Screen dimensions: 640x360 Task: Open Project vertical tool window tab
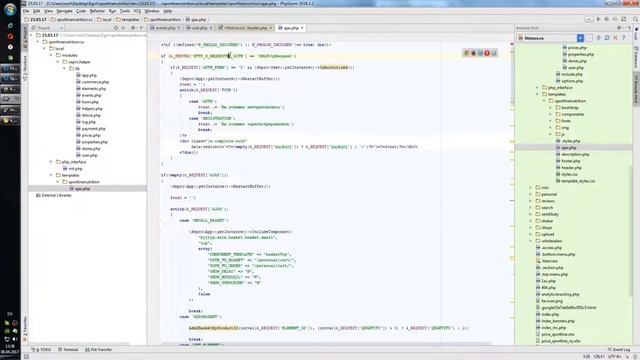pyautogui.click(x=25, y=38)
